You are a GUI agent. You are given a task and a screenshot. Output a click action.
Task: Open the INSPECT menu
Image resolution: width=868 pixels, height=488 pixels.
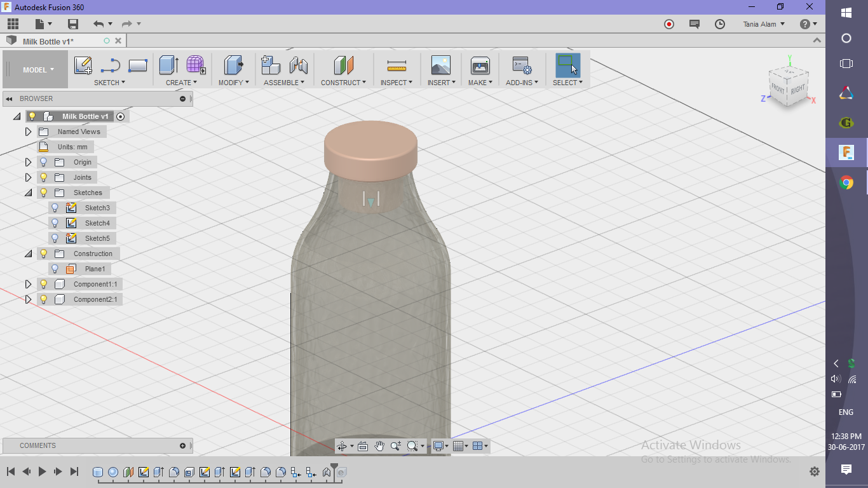point(397,83)
